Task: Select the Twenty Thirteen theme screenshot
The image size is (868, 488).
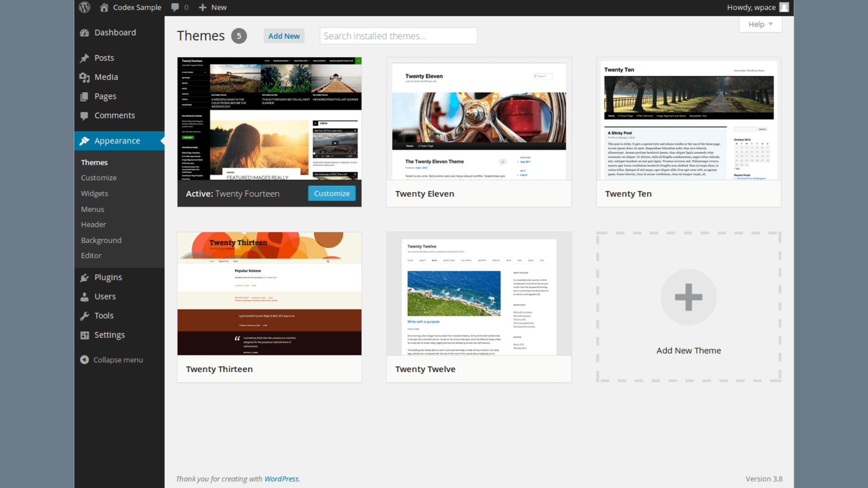Action: coord(269,294)
